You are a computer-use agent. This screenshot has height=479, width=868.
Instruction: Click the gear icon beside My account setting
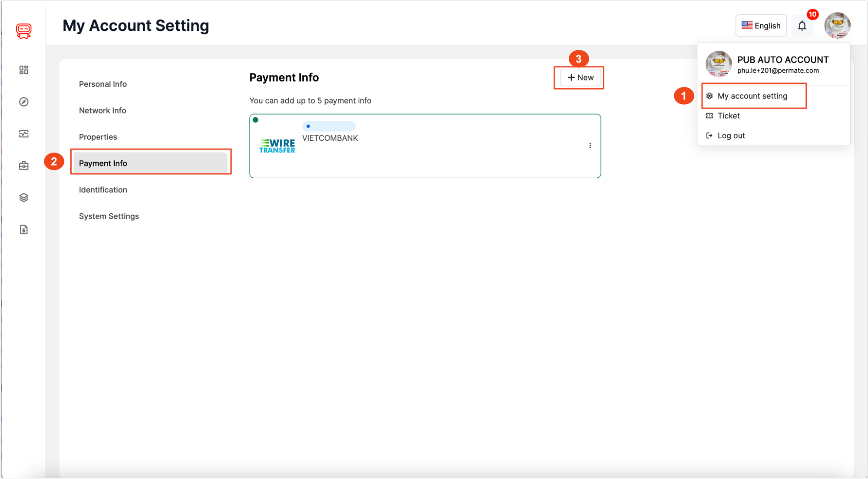(x=710, y=96)
